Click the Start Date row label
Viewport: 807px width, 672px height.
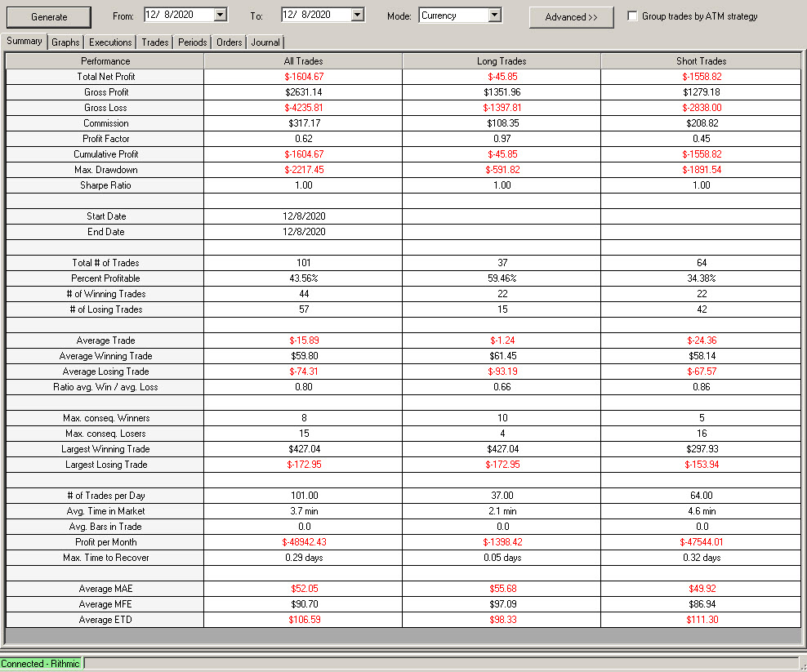point(106,216)
